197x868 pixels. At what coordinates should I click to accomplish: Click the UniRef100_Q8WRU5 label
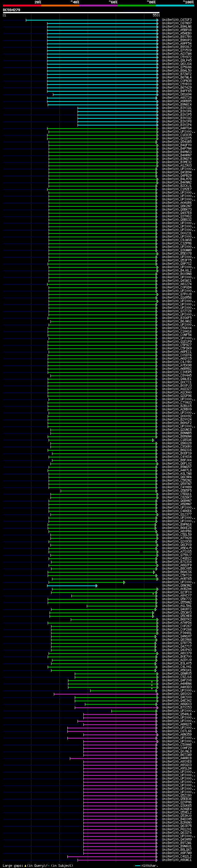[x=176, y=673]
